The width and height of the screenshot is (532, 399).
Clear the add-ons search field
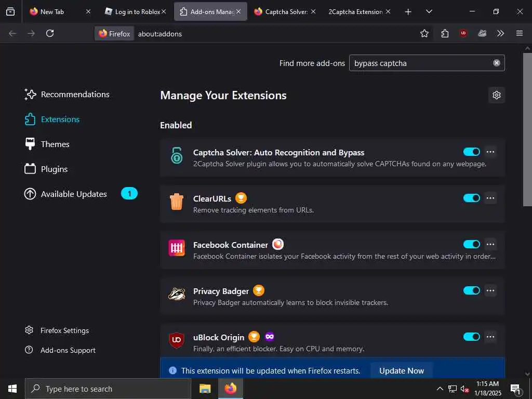496,63
